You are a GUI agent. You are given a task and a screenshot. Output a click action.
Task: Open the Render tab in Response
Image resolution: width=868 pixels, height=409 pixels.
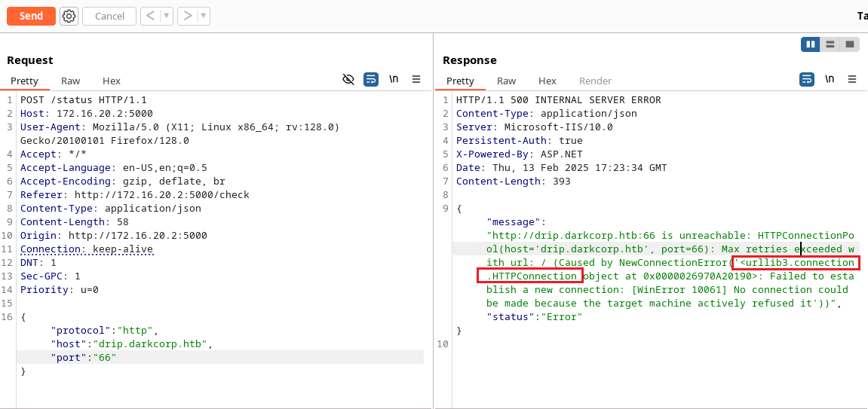point(595,81)
